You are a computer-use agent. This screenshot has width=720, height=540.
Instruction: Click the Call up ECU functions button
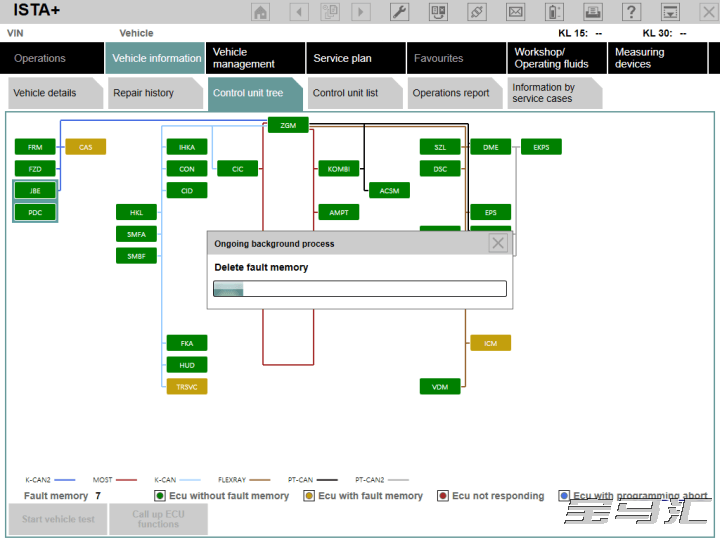click(158, 519)
